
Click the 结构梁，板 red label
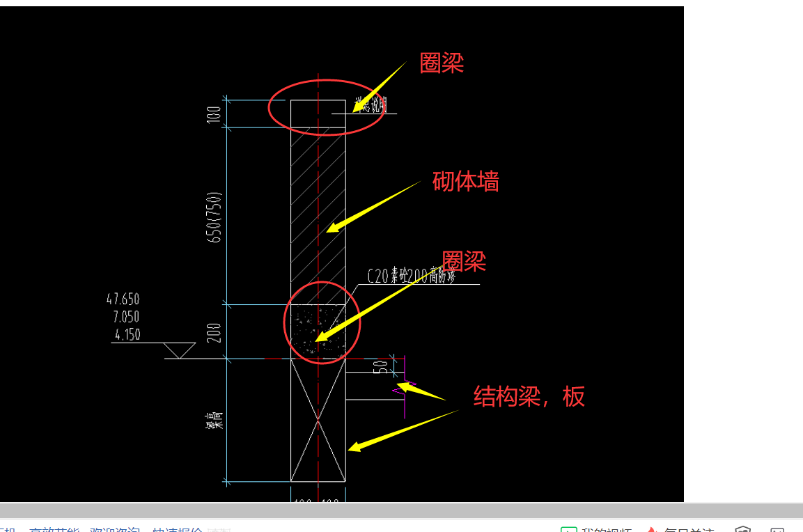(529, 396)
